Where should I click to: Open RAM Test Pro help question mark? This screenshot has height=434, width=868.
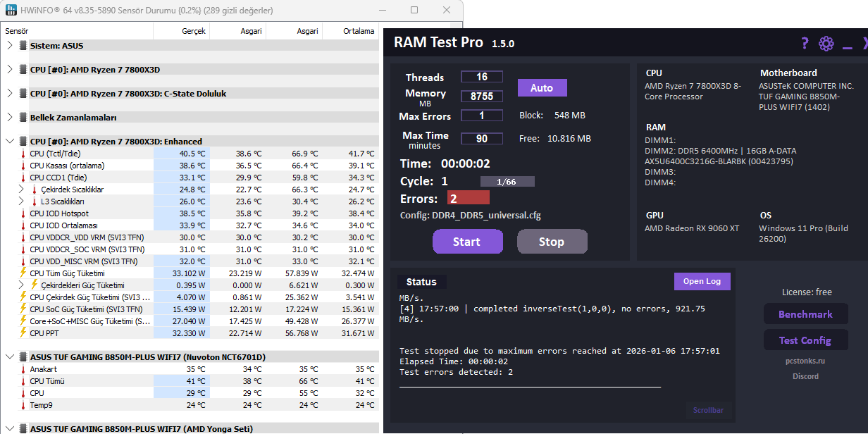(805, 44)
